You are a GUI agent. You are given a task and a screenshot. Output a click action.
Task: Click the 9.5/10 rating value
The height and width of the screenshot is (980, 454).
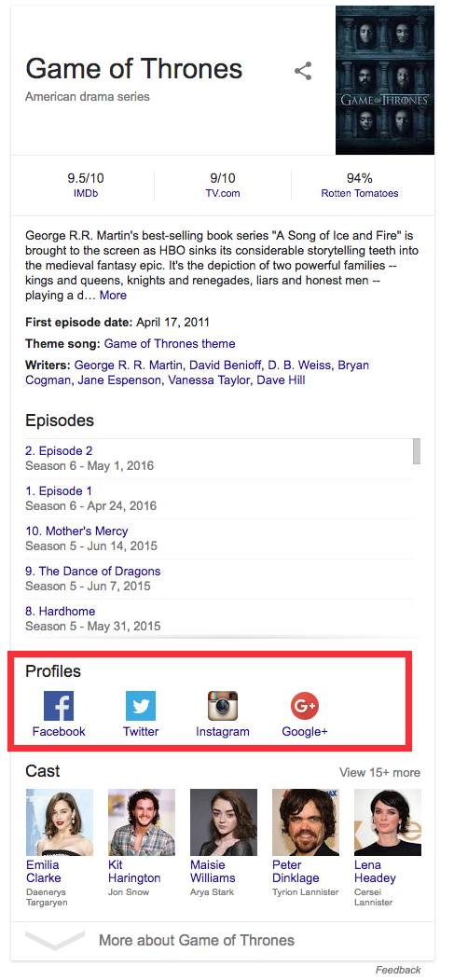[x=86, y=178]
